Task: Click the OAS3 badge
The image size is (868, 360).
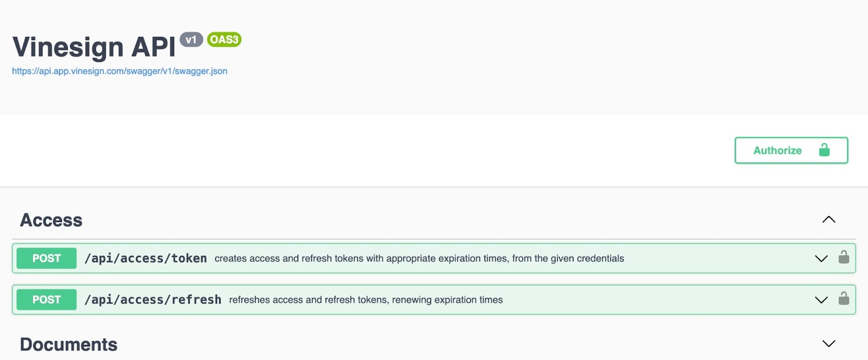Action: tap(224, 40)
